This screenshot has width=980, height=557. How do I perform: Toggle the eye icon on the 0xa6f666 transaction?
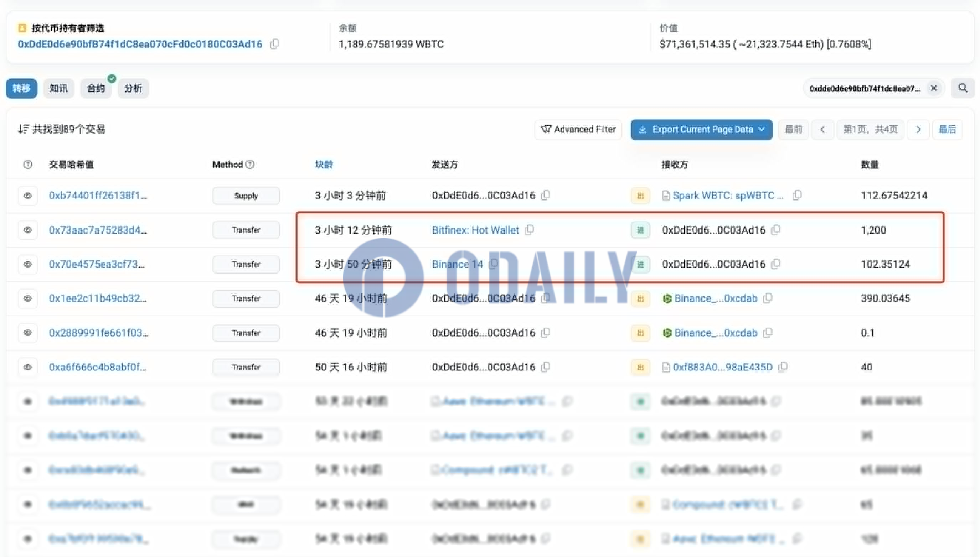click(27, 367)
